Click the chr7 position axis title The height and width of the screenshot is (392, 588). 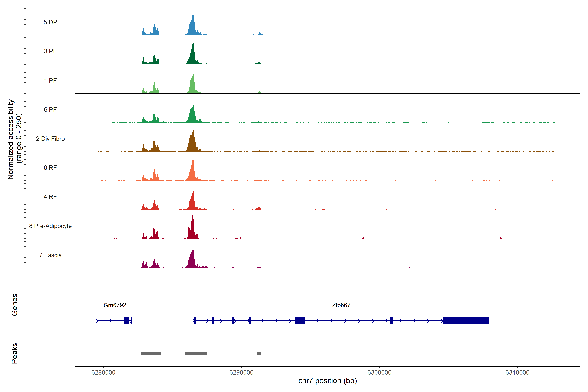pos(327,381)
